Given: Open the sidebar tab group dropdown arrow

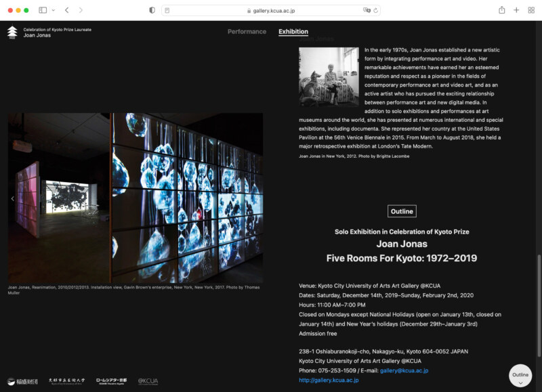Looking at the screenshot, I should [53, 10].
